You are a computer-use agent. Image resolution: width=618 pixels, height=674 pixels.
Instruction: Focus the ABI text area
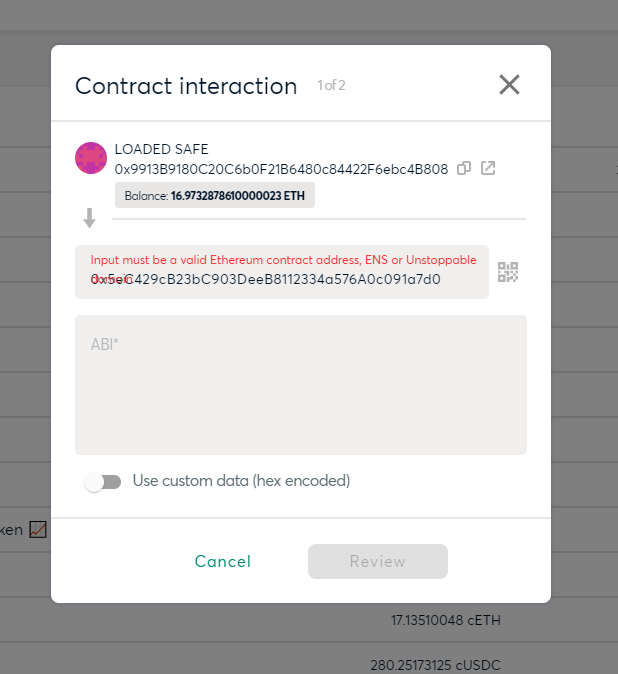(301, 385)
